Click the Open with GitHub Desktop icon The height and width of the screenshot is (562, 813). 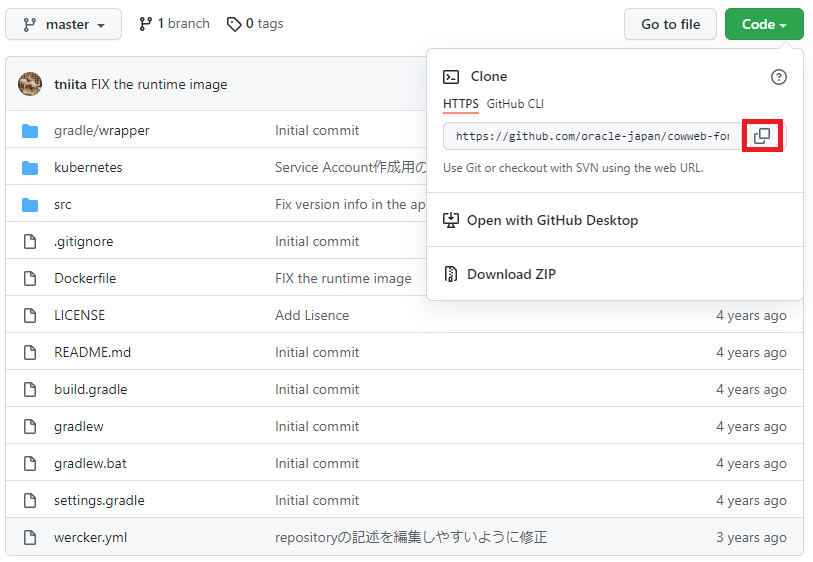point(451,220)
